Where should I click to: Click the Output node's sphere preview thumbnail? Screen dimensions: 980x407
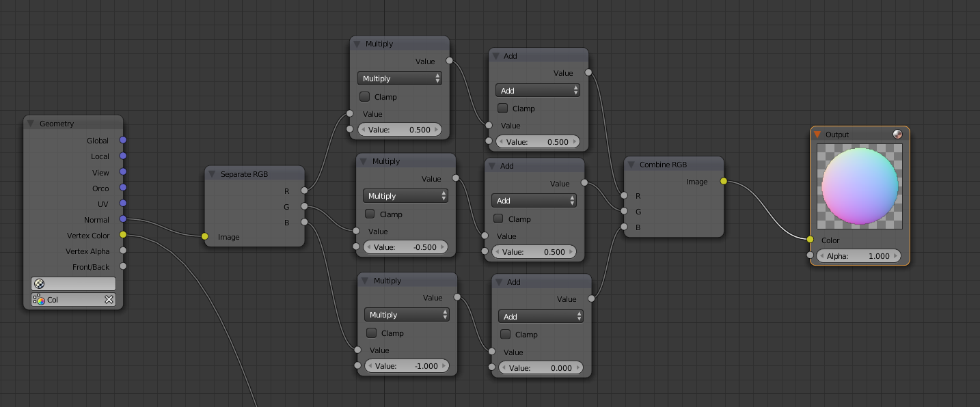coord(860,186)
